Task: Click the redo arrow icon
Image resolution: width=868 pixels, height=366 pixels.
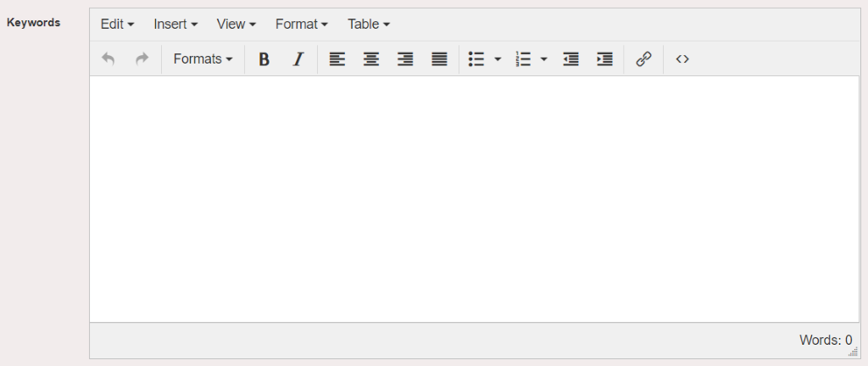Action: coord(142,59)
